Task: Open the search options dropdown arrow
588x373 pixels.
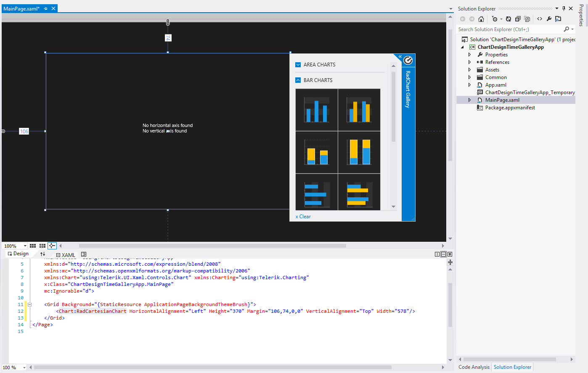Action: [x=572, y=29]
